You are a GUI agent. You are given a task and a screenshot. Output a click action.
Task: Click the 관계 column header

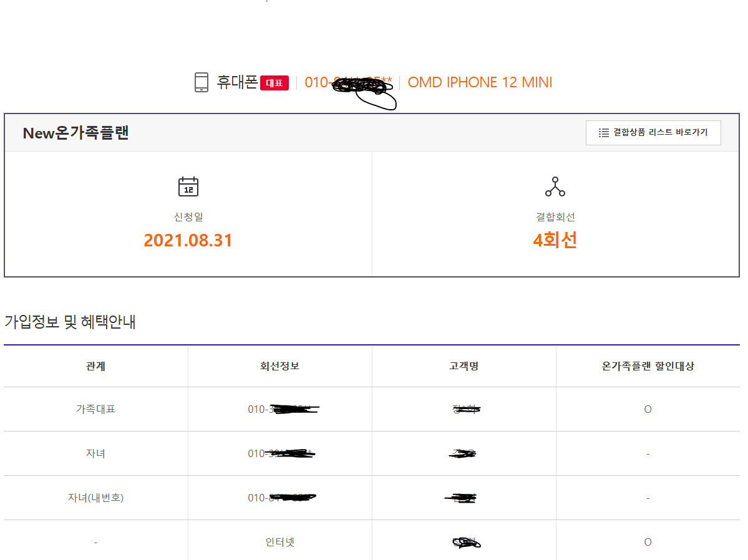[x=95, y=366]
